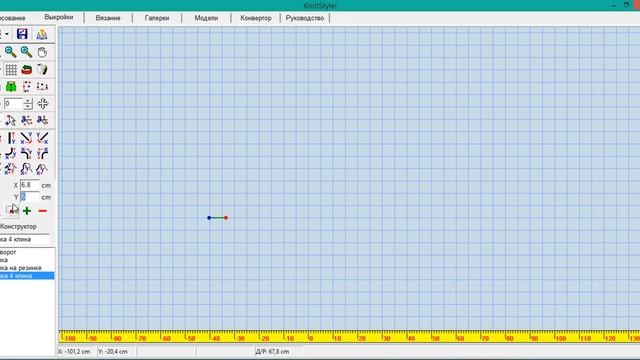Click the red-green undo arrow icon
This screenshot has height=360, width=640.
tap(27, 69)
